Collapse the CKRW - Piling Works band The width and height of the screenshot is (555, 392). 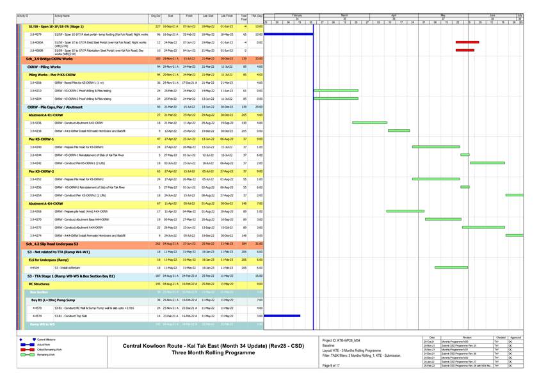44,67
